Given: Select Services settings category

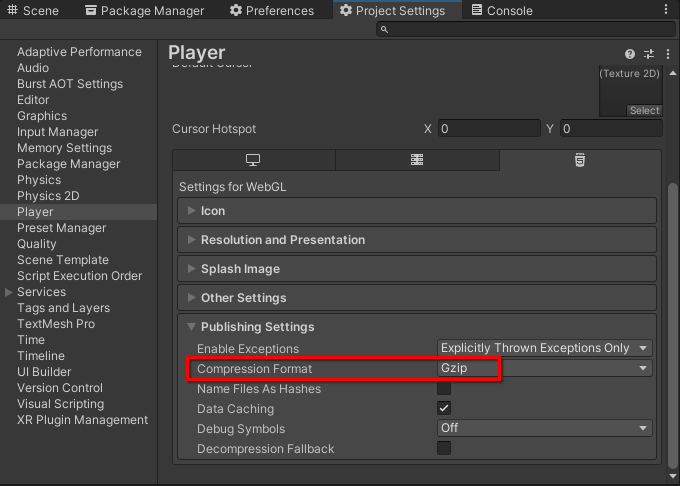Looking at the screenshot, I should pyautogui.click(x=42, y=292).
